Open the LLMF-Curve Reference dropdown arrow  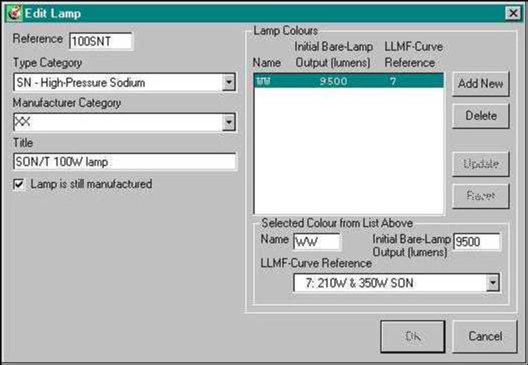[493, 283]
